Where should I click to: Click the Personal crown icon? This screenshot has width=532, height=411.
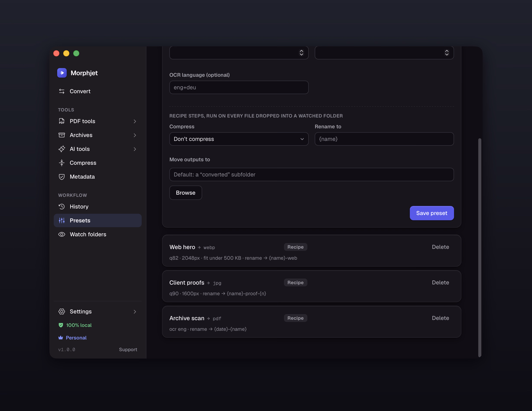(x=61, y=338)
